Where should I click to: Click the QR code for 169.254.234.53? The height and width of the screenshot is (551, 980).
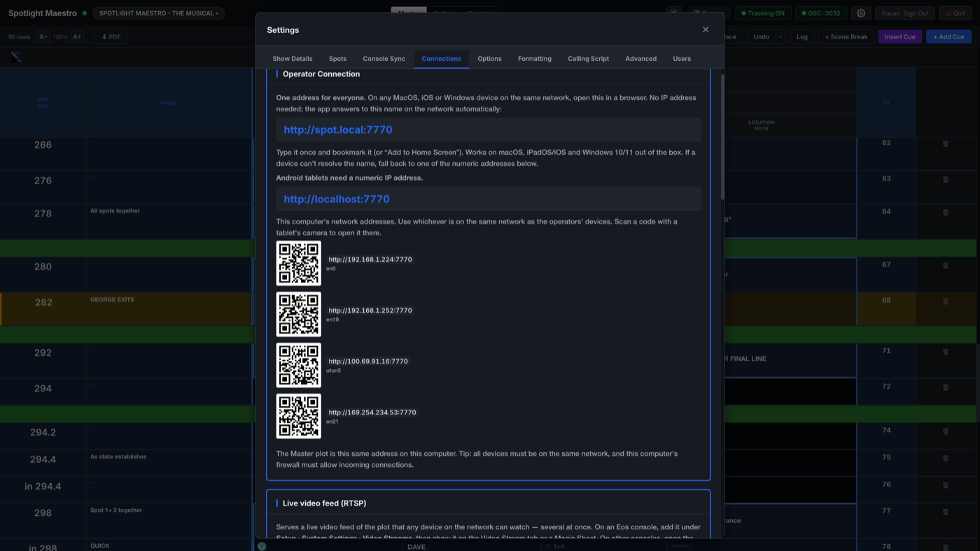299,417
